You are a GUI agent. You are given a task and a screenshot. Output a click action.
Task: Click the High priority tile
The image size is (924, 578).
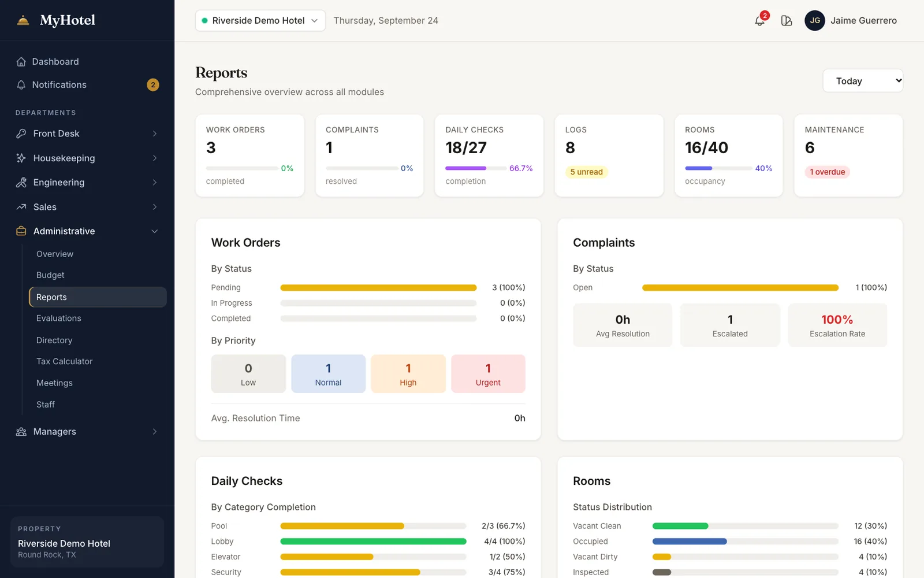click(x=408, y=374)
